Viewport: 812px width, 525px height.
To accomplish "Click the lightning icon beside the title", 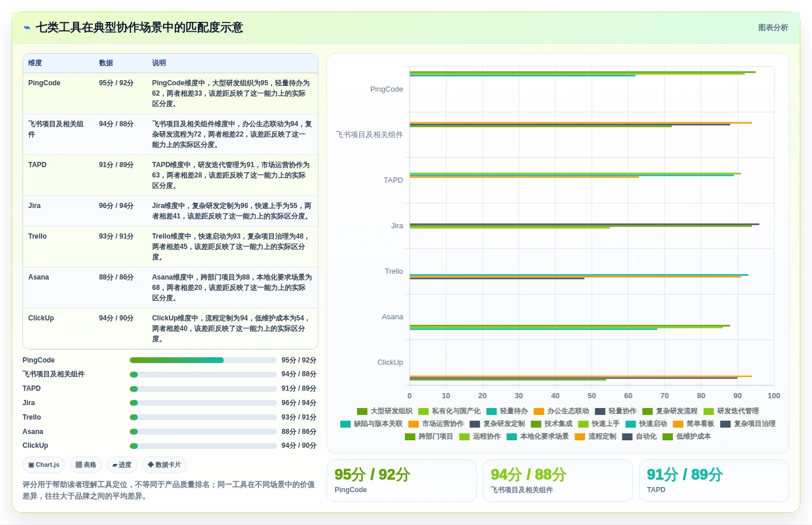I will [27, 28].
